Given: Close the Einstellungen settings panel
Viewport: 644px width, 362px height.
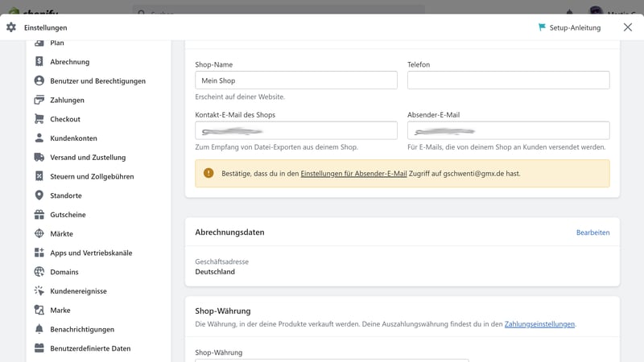Looking at the screenshot, I should pyautogui.click(x=628, y=27).
